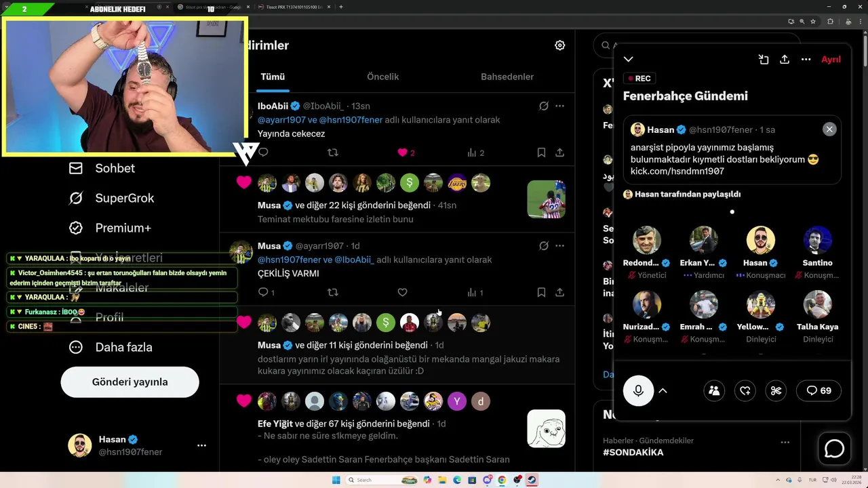View analytics of IboAbii's post
The width and height of the screenshot is (868, 488).
pos(475,152)
